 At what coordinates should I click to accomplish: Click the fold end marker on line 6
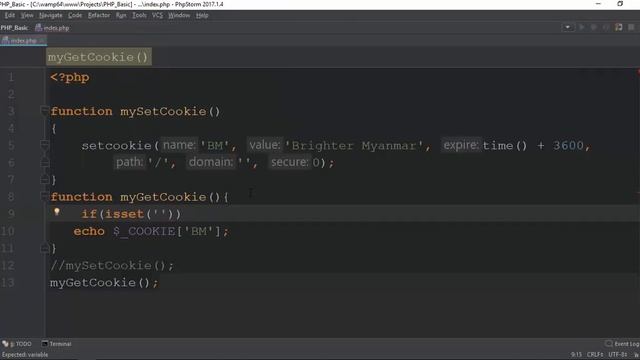(x=44, y=162)
